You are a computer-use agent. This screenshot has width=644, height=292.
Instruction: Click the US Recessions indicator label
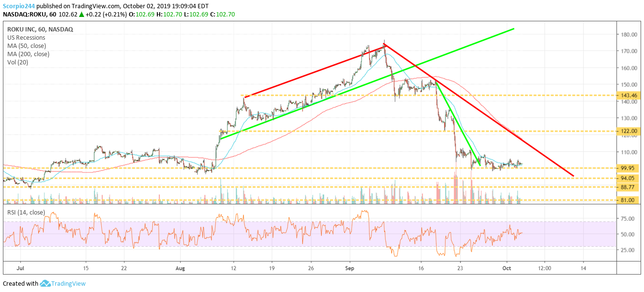[x=26, y=38]
